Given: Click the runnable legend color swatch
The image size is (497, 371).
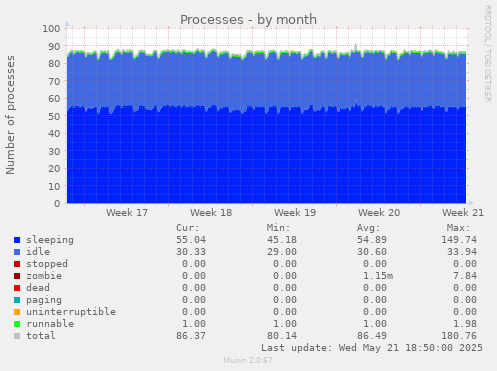Looking at the screenshot, I should click(17, 324).
